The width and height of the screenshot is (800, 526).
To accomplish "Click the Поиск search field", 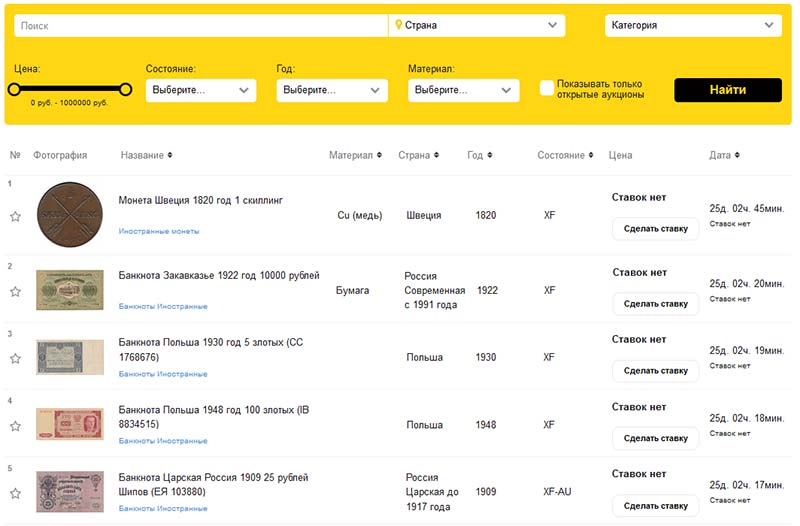I will click(x=200, y=25).
